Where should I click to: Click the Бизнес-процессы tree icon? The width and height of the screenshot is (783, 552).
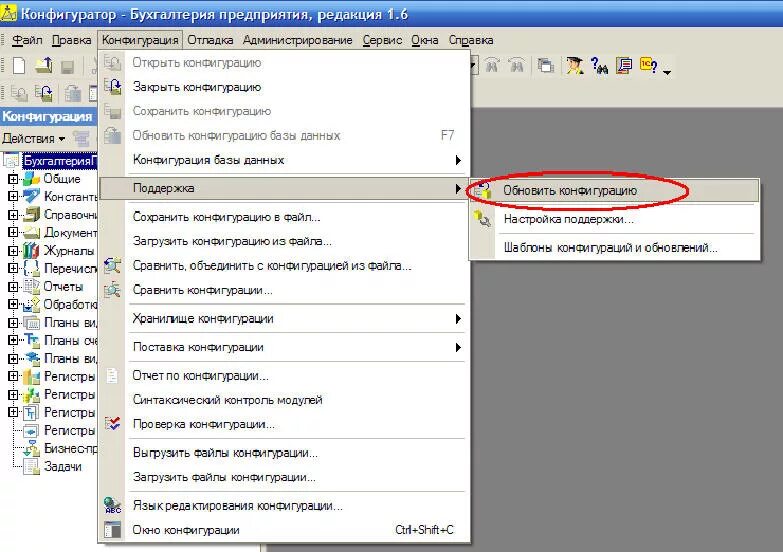click(31, 448)
